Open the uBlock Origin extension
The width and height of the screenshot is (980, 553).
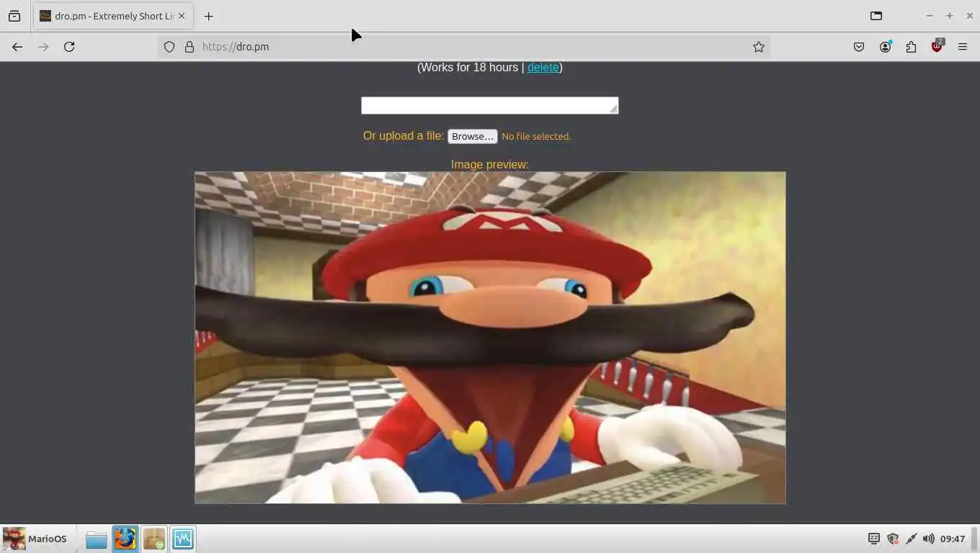point(937,46)
